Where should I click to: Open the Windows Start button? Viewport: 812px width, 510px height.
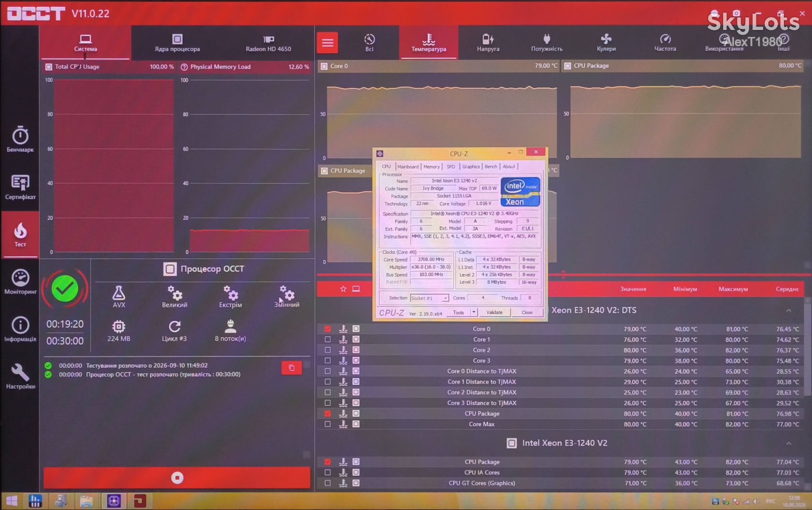click(12, 501)
